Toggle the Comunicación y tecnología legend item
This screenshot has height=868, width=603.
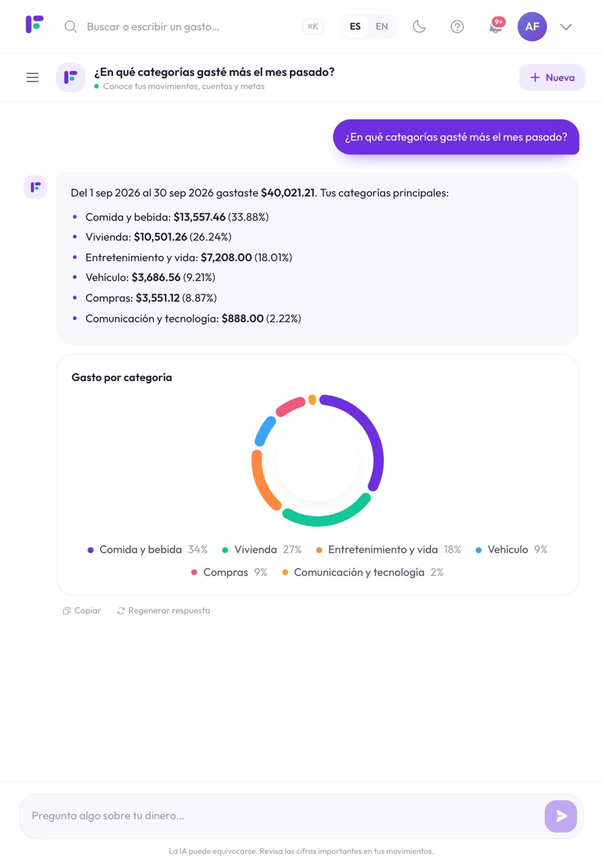point(363,572)
